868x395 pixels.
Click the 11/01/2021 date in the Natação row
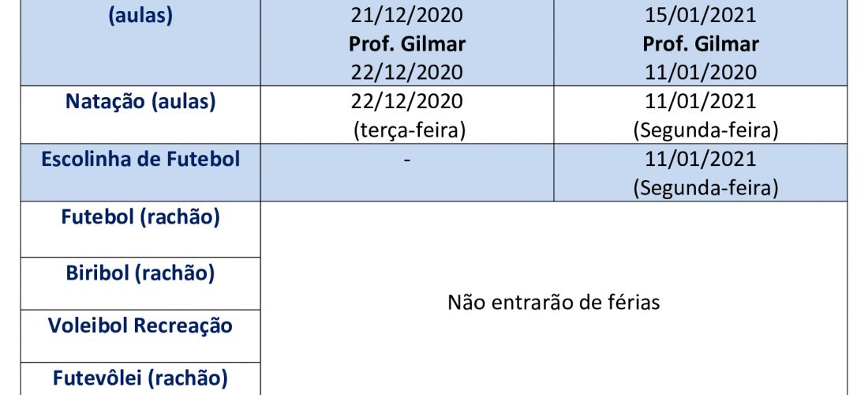click(x=700, y=102)
